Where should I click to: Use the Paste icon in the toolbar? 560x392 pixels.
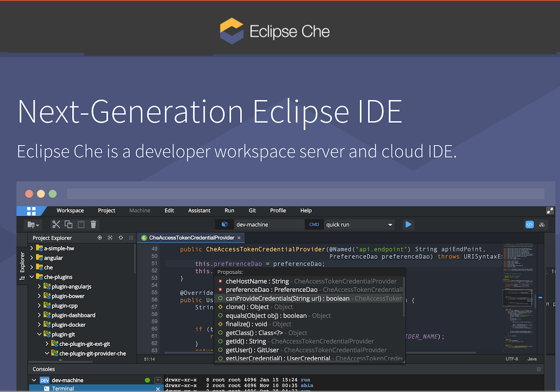80,224
